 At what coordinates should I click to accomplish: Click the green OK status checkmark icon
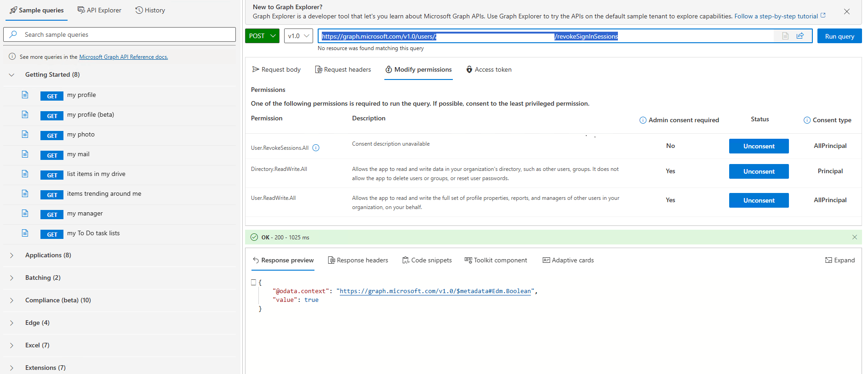254,237
